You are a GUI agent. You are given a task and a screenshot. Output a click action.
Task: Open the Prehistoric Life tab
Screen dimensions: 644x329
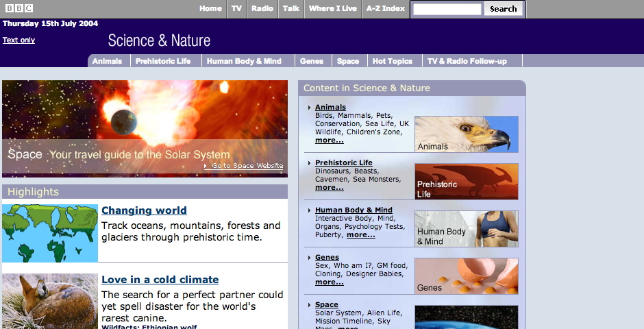coord(163,61)
